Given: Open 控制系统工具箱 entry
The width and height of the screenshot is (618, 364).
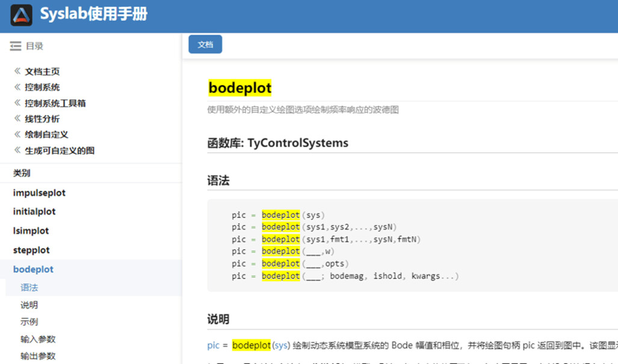Looking at the screenshot, I should pyautogui.click(x=55, y=103).
